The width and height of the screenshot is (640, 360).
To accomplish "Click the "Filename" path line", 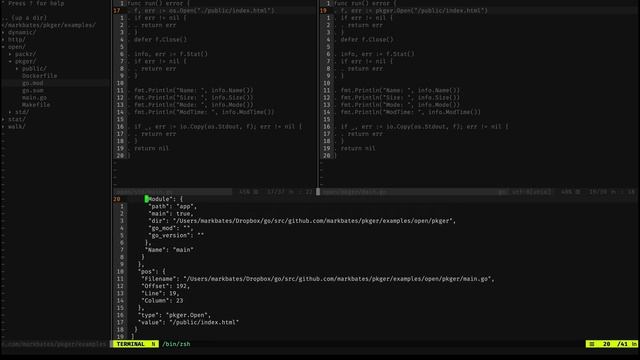I will pyautogui.click(x=318, y=279).
